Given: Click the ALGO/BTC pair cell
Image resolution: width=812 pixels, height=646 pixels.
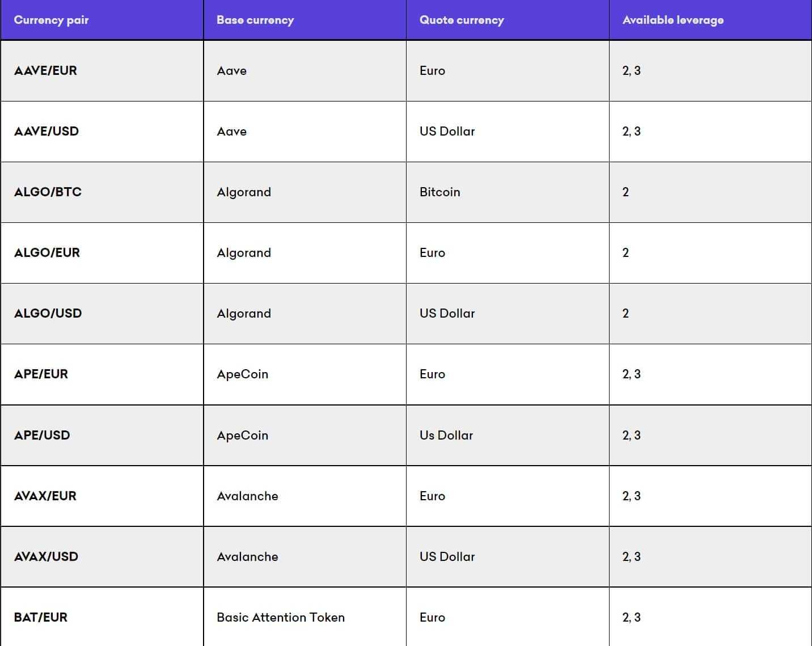Looking at the screenshot, I should pyautogui.click(x=48, y=192).
